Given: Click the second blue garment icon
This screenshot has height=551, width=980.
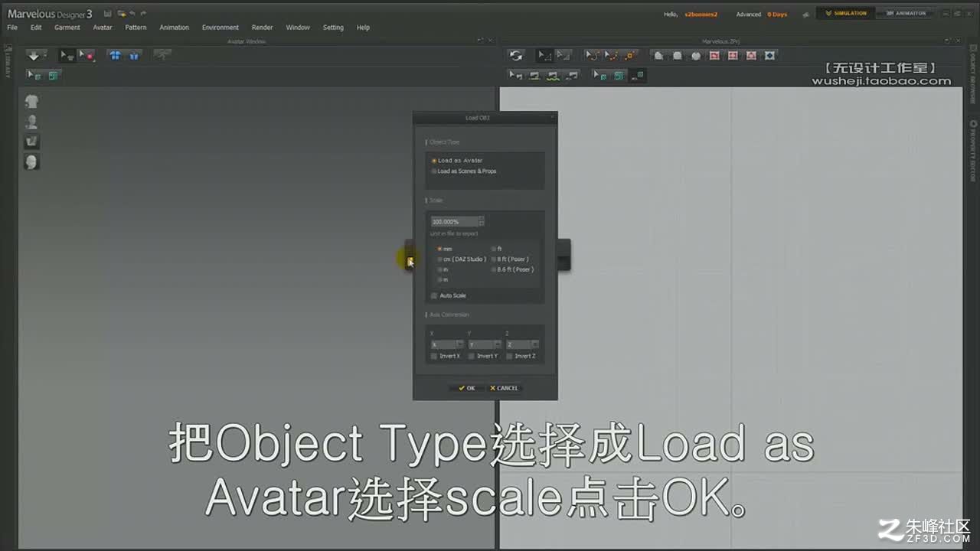Looking at the screenshot, I should (x=134, y=55).
